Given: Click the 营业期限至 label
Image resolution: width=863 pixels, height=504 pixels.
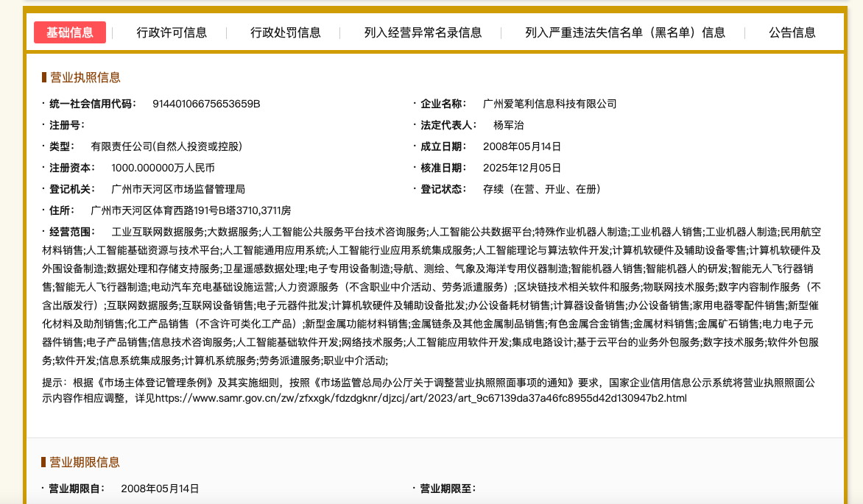Looking at the screenshot, I should tap(448, 489).
